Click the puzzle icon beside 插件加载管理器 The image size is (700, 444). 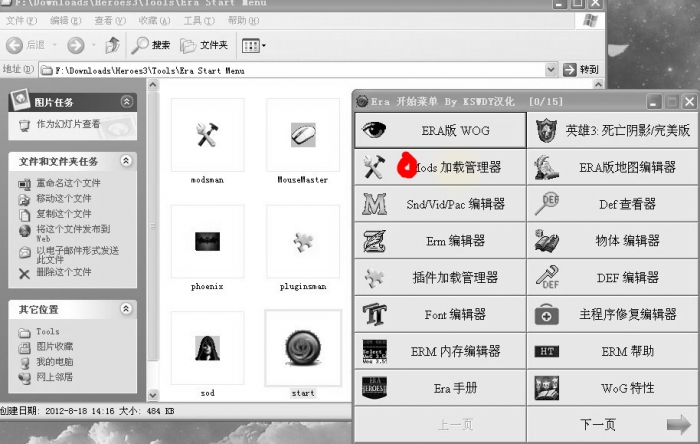coord(374,278)
